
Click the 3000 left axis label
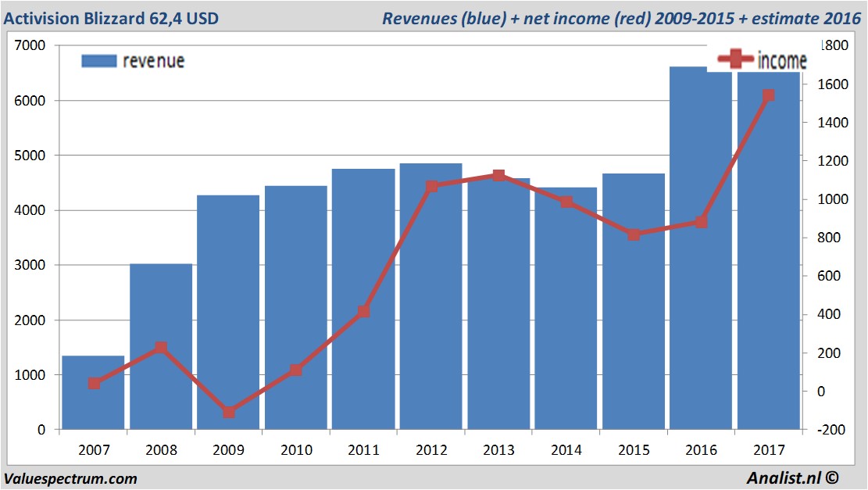click(30, 265)
